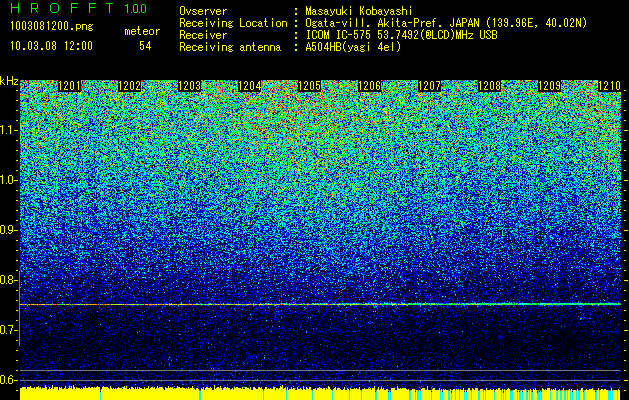Click the 1207 time marker
Screen dimensions: 629x400
click(x=429, y=86)
